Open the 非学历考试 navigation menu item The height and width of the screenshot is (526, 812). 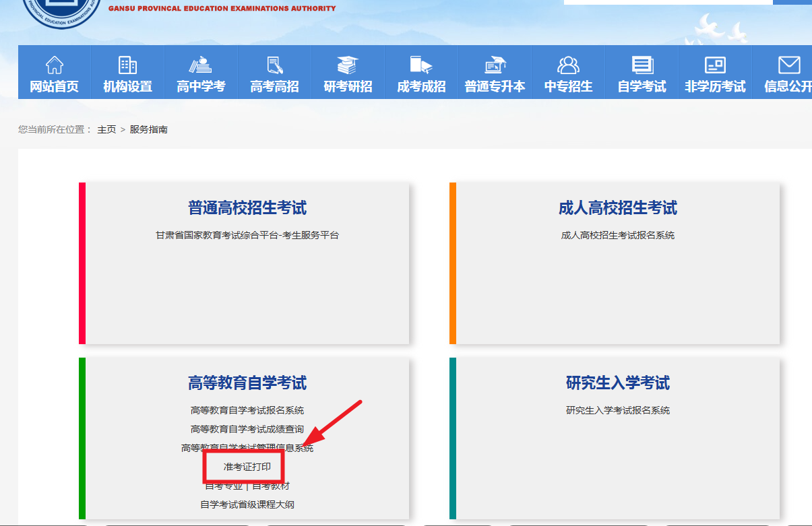point(715,86)
